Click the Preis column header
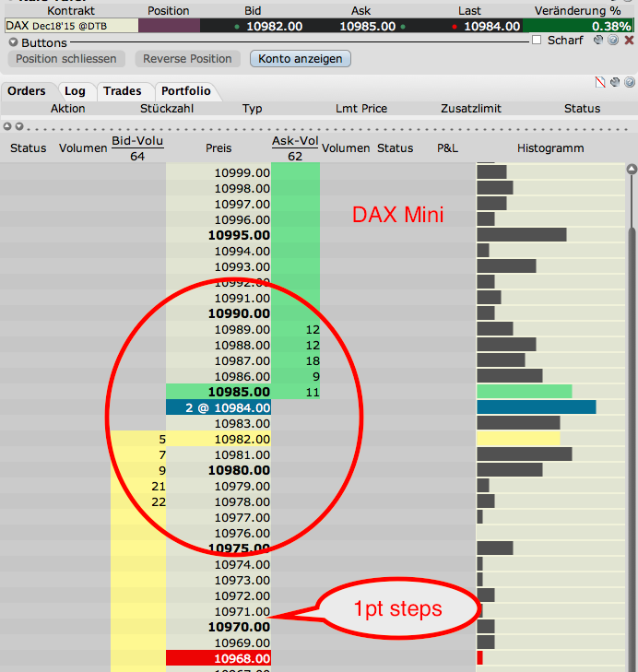 pos(219,147)
